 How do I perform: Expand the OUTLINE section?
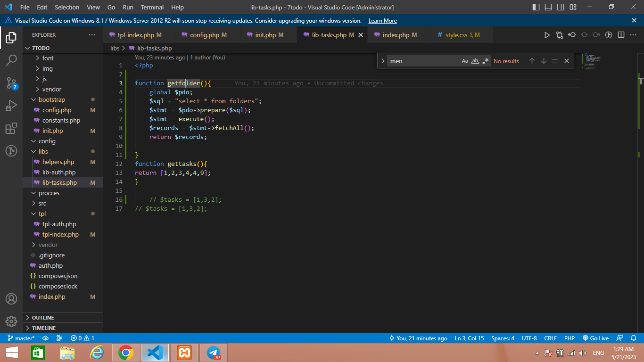pyautogui.click(x=63, y=318)
